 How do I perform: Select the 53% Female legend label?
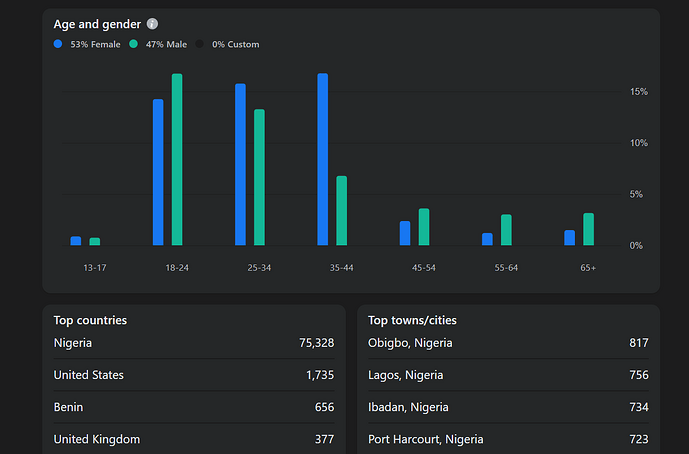[x=95, y=44]
